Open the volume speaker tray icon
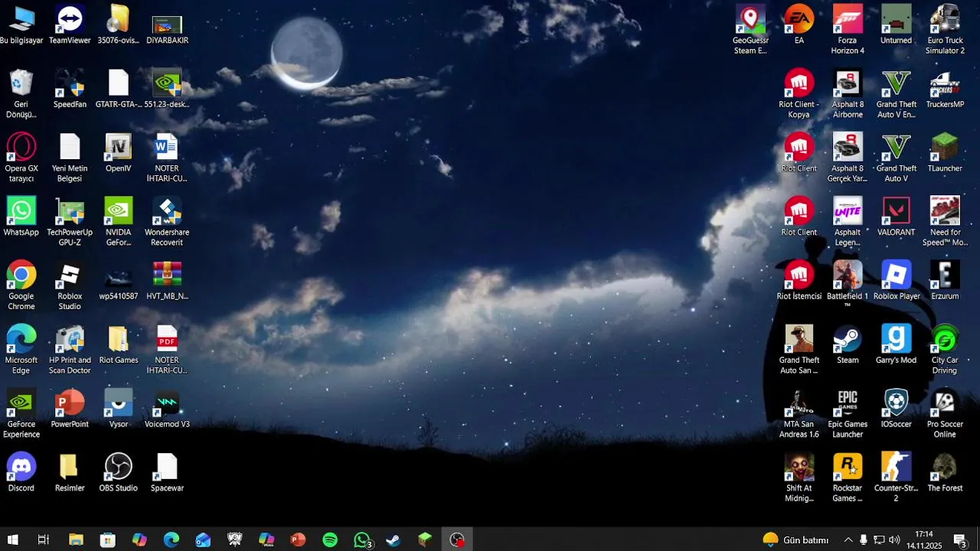 click(893, 540)
